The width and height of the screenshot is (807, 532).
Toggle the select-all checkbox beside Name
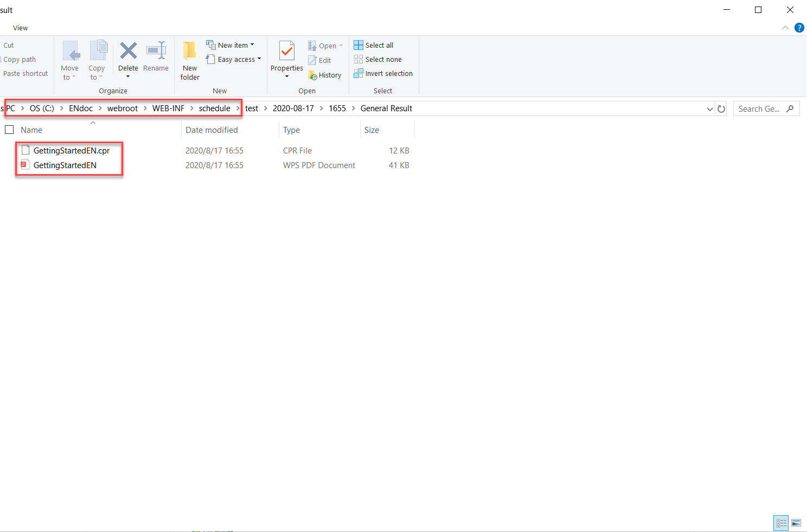click(9, 130)
